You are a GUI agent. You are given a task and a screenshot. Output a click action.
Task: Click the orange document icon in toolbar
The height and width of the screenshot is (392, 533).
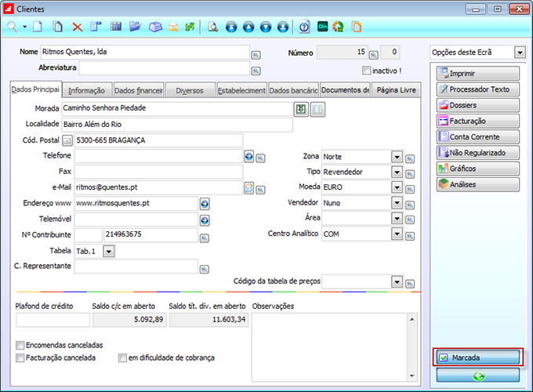click(x=357, y=27)
